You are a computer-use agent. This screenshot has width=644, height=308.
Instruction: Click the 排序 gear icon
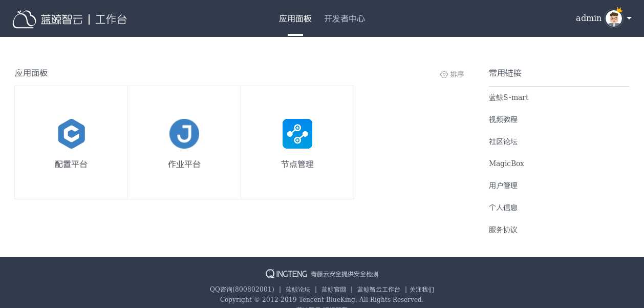(x=444, y=74)
